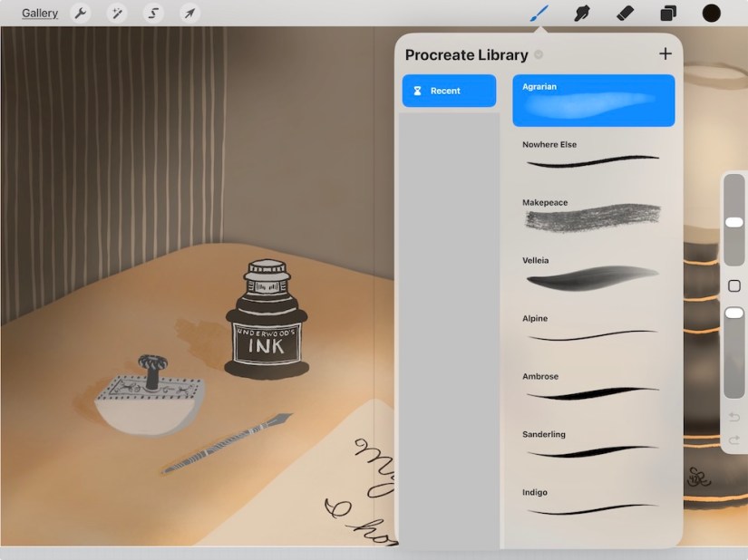Select the Eraser tool
Viewport: 748px width, 560px height.
point(625,13)
